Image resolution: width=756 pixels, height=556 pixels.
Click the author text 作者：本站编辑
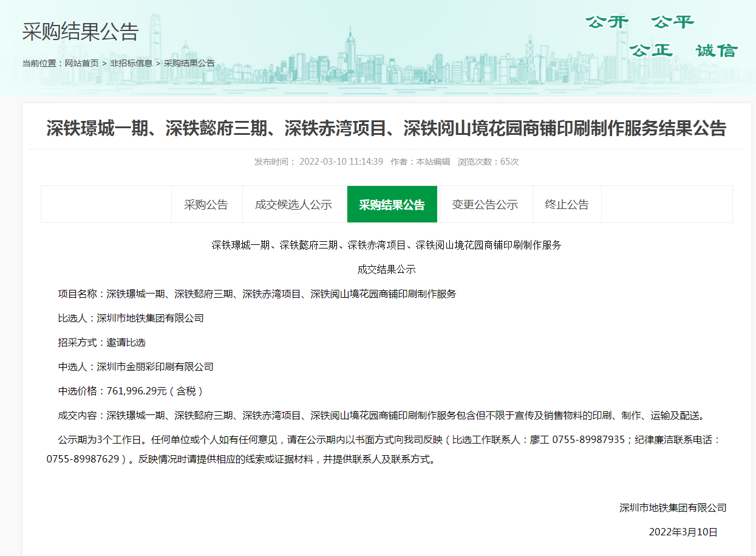pos(420,162)
